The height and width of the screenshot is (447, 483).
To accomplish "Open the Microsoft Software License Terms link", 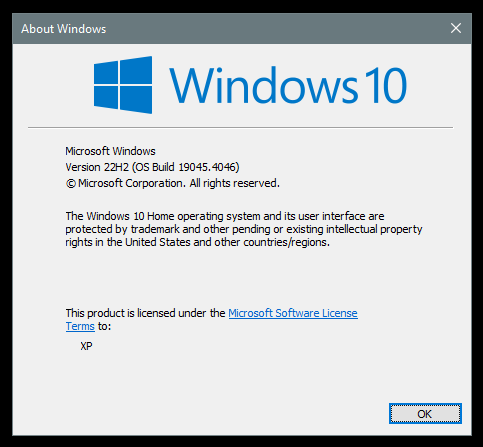I will pos(293,313).
